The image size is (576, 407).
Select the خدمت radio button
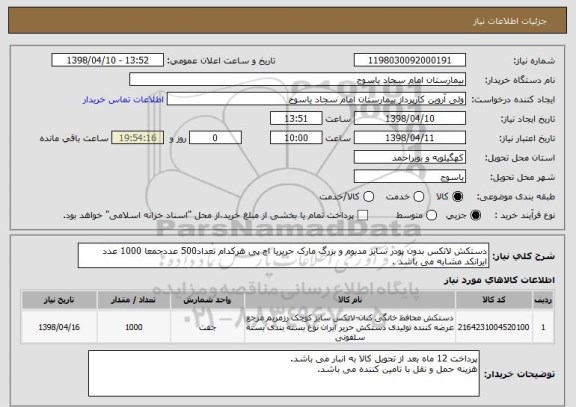click(419, 197)
